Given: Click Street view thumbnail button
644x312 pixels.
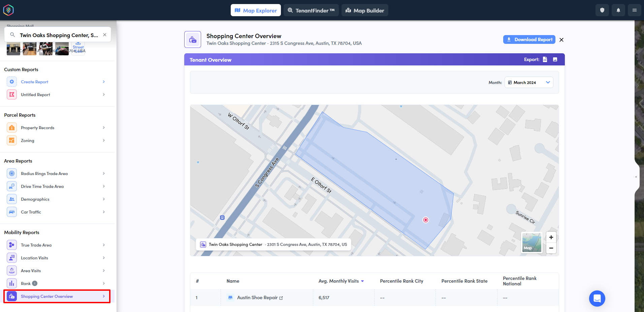Looking at the screenshot, I should 78,48.
